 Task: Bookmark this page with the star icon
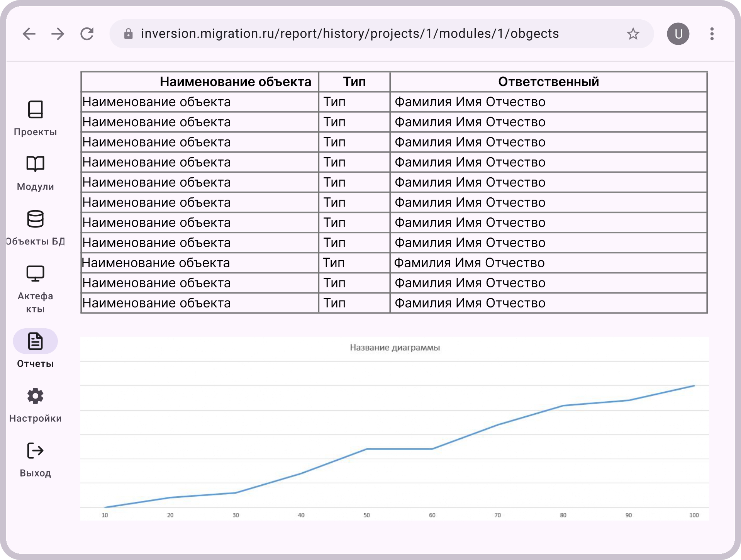click(x=633, y=34)
